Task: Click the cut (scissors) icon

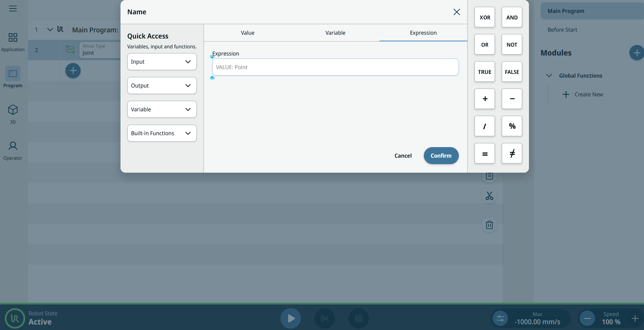Action: coord(489,196)
